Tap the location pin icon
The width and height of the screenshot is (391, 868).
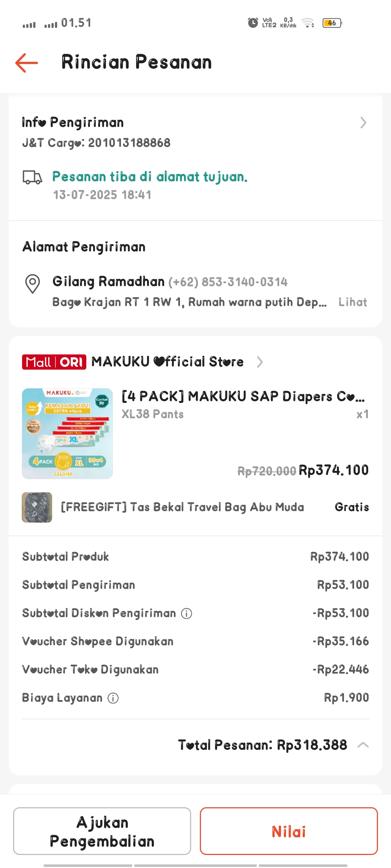[x=32, y=284]
